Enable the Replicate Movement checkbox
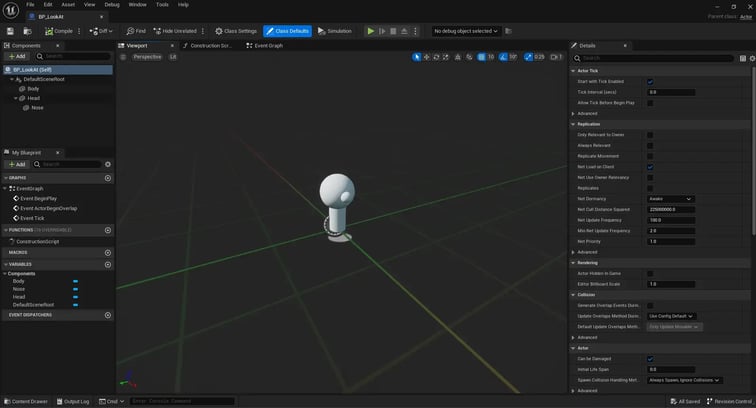This screenshot has width=756, height=408. tap(650, 156)
